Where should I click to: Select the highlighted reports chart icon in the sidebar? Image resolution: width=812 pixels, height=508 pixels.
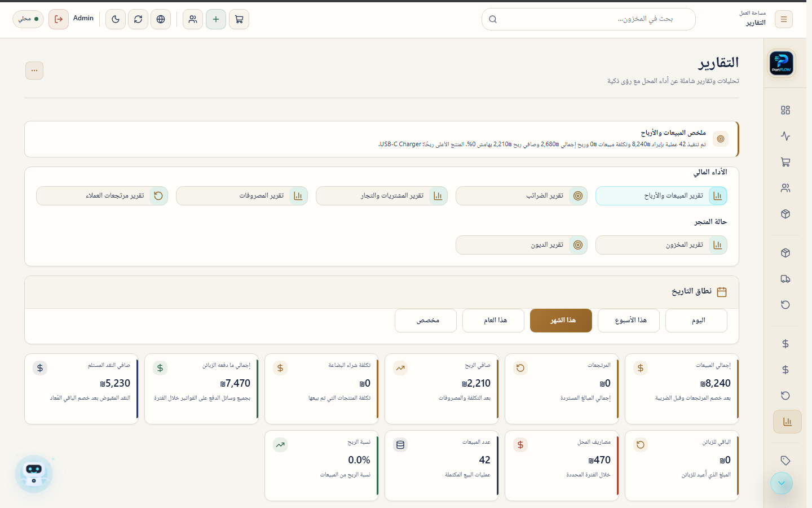787,422
